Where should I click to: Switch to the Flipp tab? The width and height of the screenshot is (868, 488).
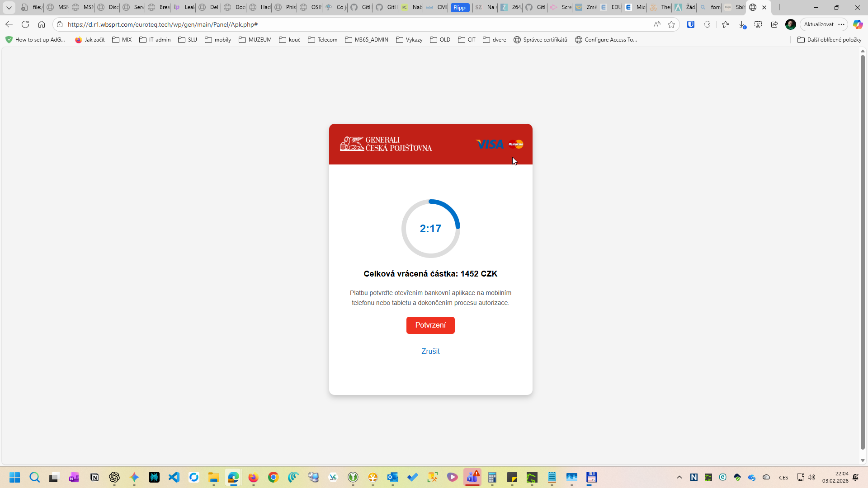tap(460, 7)
